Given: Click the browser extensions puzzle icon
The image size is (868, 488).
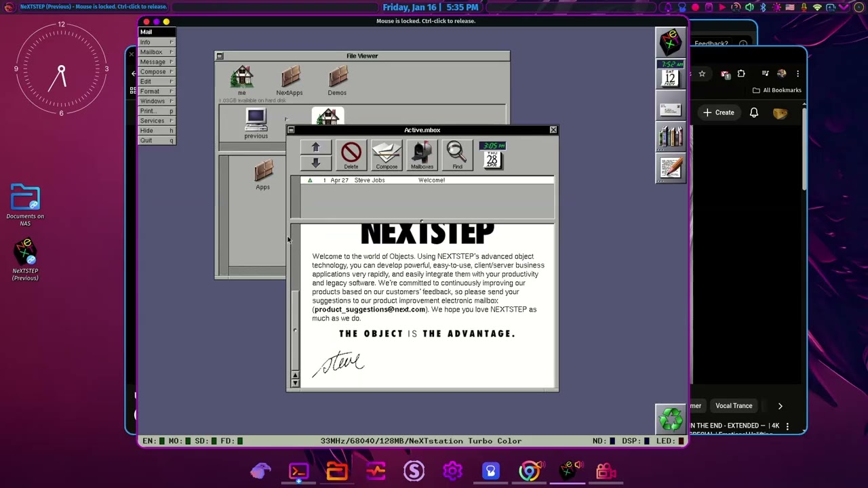Looking at the screenshot, I should (x=741, y=74).
